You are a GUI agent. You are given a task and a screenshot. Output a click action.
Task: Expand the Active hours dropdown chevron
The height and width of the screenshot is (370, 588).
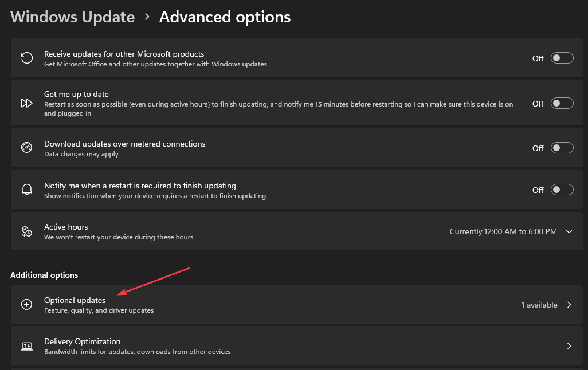coord(569,231)
